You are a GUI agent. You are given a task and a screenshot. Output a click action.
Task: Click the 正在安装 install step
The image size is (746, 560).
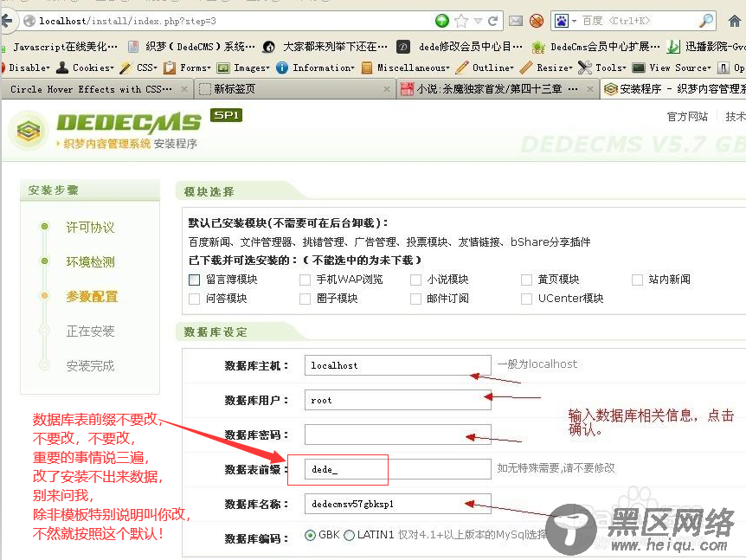[90, 331]
